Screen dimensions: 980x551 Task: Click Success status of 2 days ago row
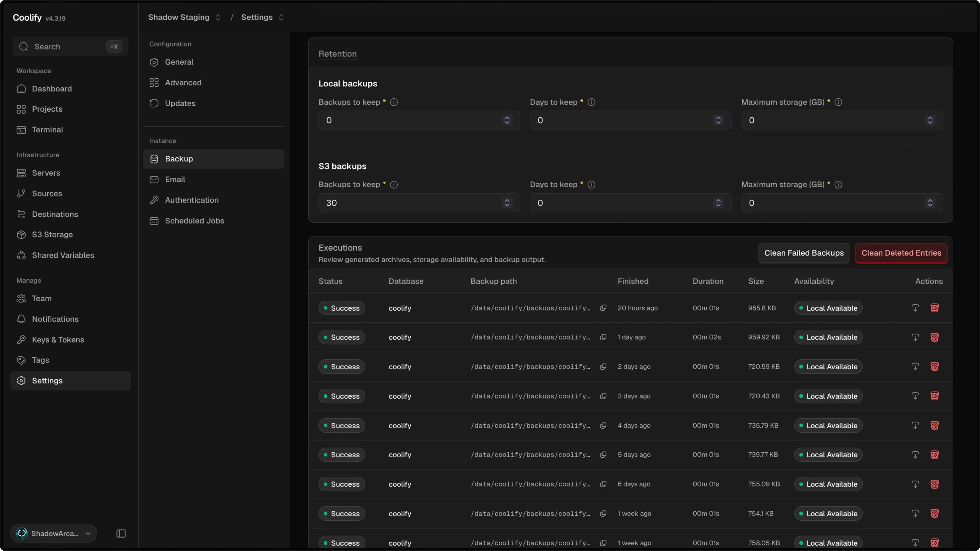point(342,366)
